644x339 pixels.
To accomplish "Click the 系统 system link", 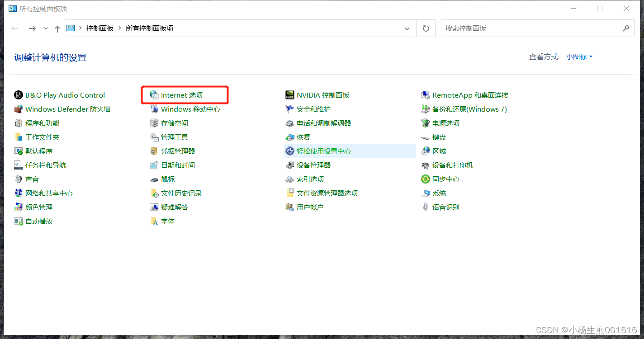I will (x=439, y=193).
